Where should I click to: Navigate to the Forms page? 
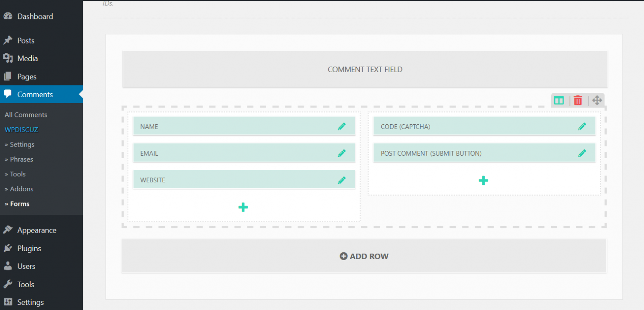pos(17,203)
